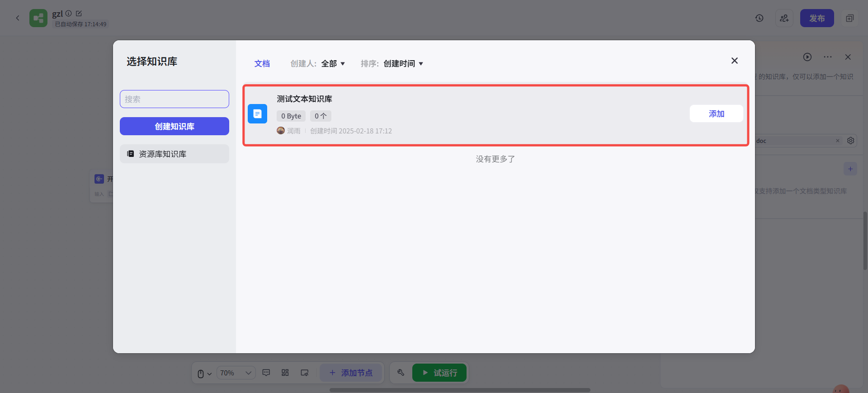Edit the gzl workflow name
Screen dimensions: 868x393
[79, 14]
